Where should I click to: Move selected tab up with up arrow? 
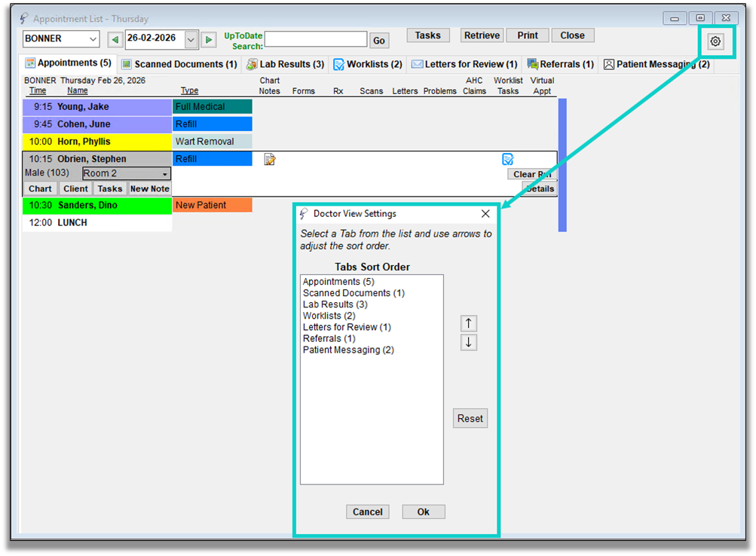(x=469, y=323)
